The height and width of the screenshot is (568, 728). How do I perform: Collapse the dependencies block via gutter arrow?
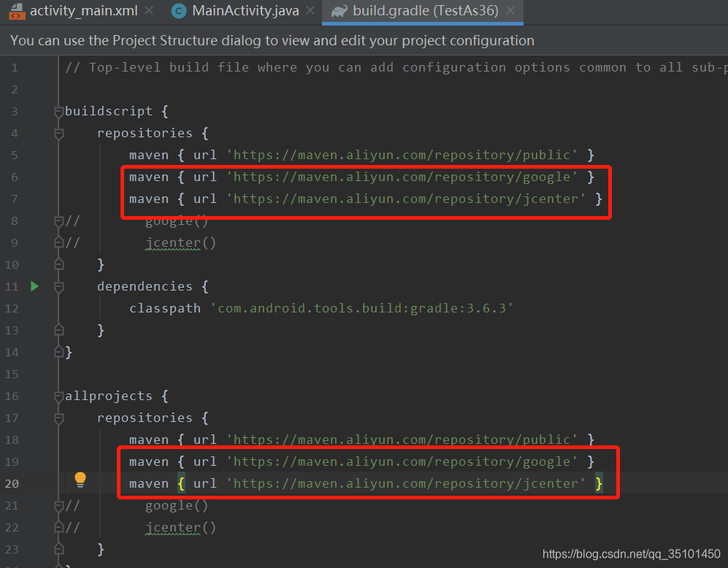click(x=58, y=286)
